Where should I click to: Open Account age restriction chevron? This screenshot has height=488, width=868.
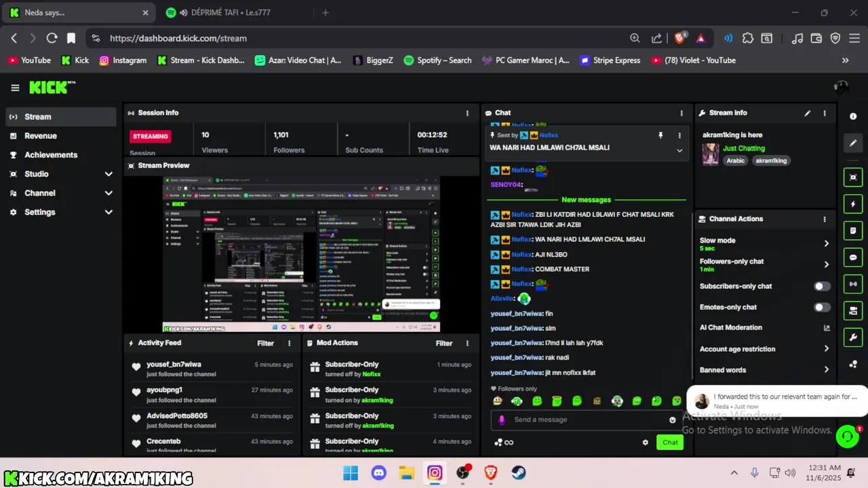(826, 349)
